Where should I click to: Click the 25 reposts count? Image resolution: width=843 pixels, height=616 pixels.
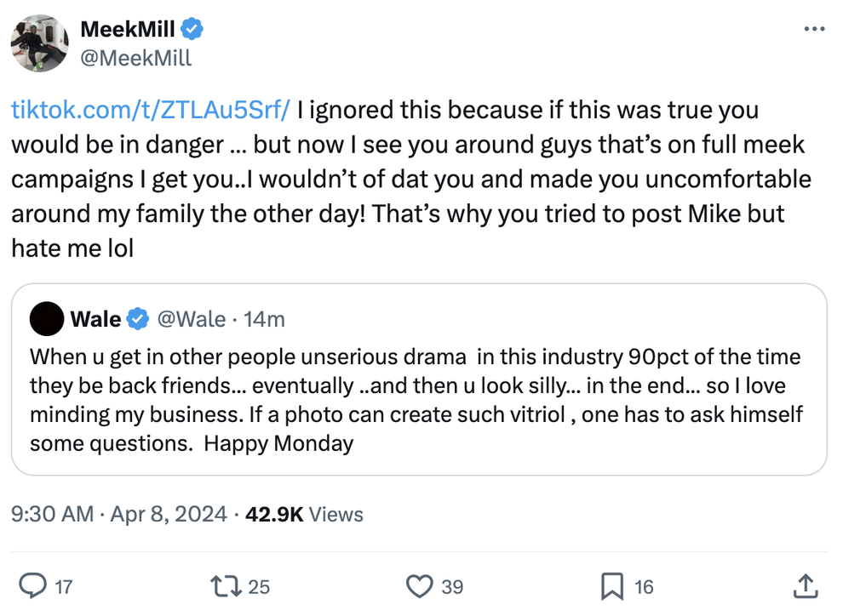coord(259,586)
